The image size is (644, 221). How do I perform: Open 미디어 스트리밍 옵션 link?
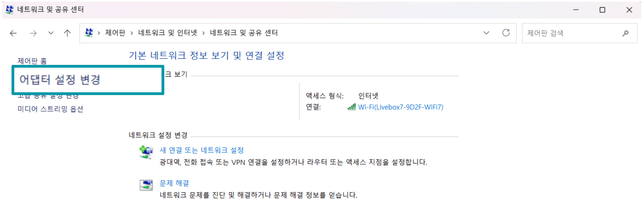point(50,109)
